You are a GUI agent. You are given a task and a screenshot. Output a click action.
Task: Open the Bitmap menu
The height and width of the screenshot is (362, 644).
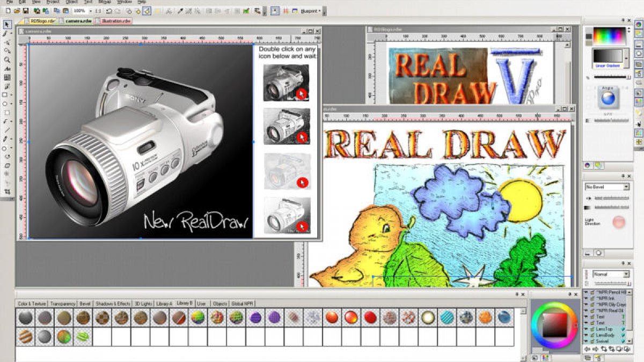coord(105,2)
